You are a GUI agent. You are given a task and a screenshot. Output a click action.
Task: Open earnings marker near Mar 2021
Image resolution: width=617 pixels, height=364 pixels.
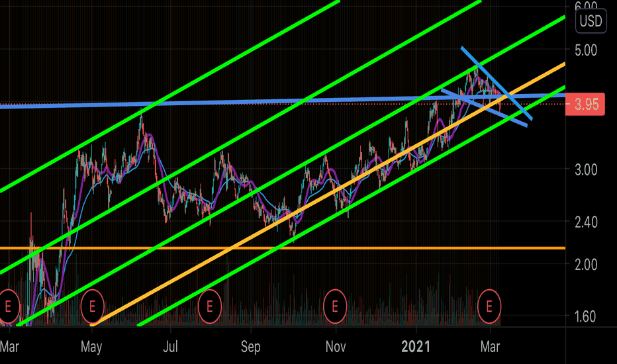[489, 306]
